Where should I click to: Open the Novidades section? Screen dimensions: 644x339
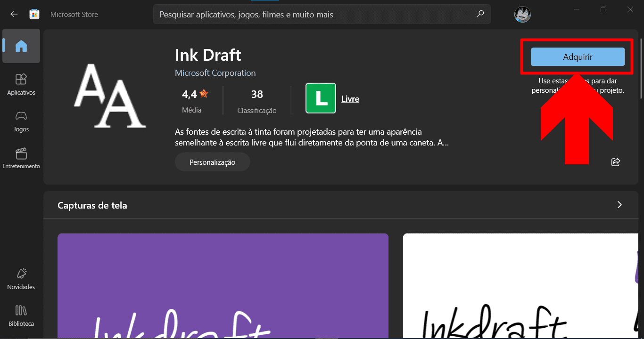click(21, 279)
